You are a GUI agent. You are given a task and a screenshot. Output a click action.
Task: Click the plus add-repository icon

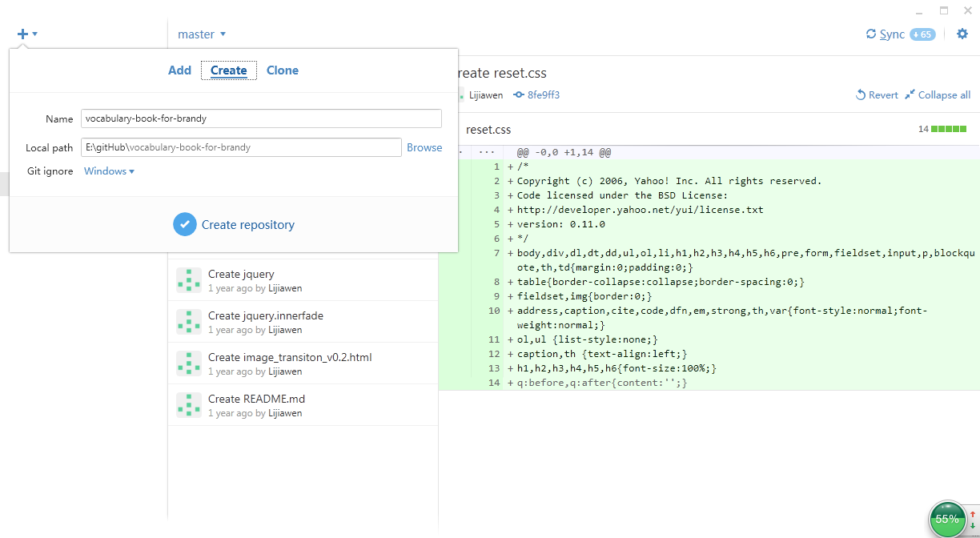(22, 34)
